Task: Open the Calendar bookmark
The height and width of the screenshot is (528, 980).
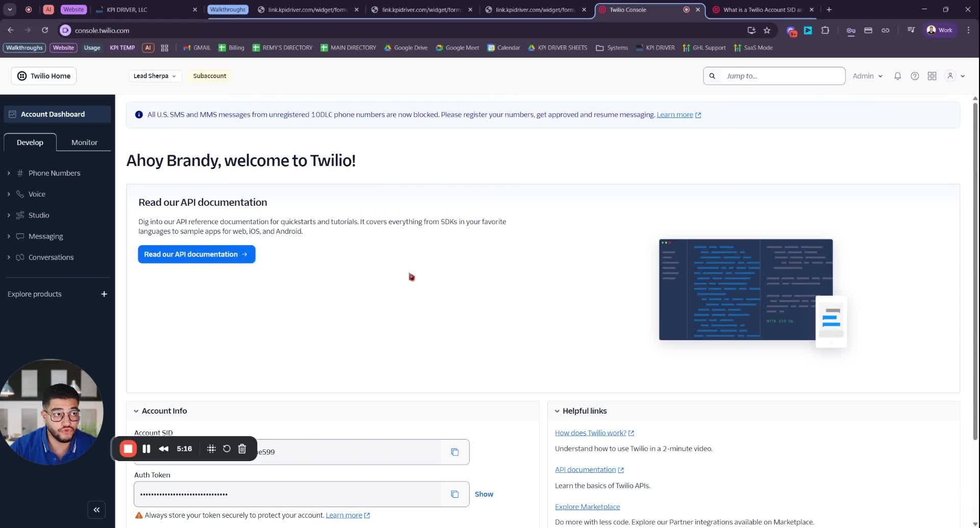Action: tap(504, 48)
